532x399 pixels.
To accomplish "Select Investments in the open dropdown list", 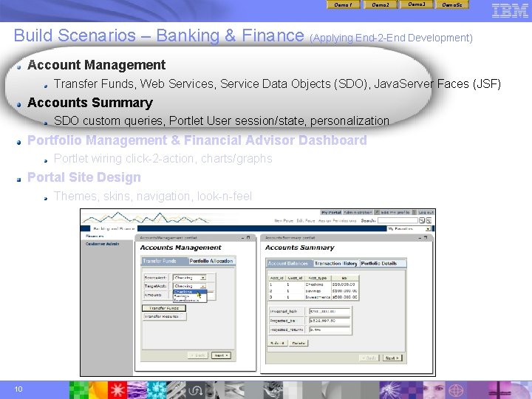I will click(190, 300).
